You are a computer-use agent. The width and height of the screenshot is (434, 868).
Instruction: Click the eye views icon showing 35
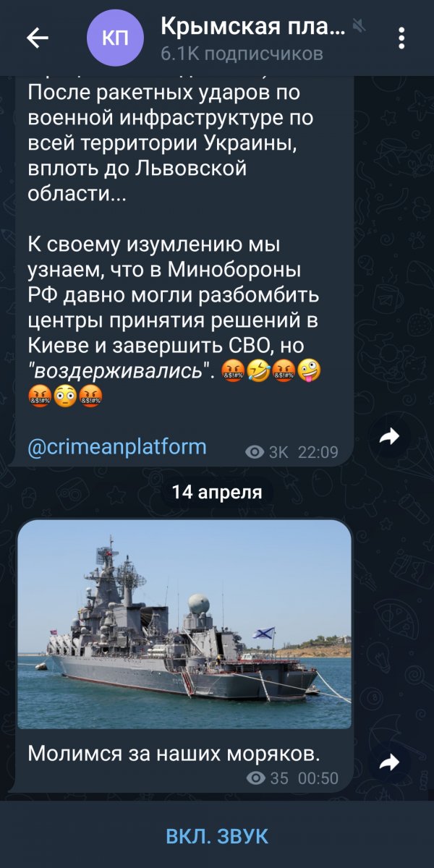255,778
